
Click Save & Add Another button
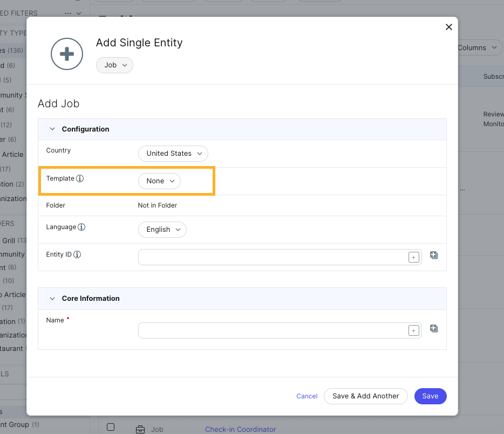pyautogui.click(x=365, y=396)
